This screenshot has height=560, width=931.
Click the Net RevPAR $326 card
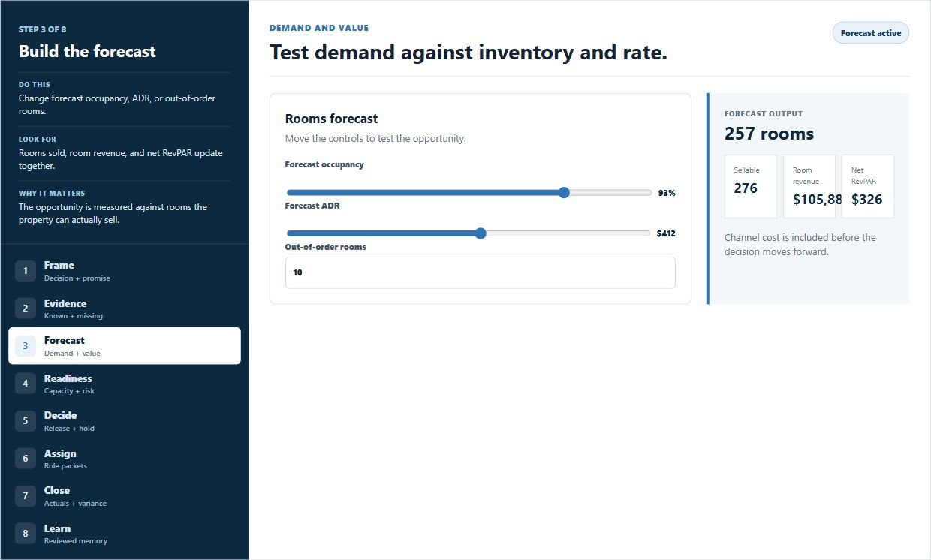coord(868,186)
